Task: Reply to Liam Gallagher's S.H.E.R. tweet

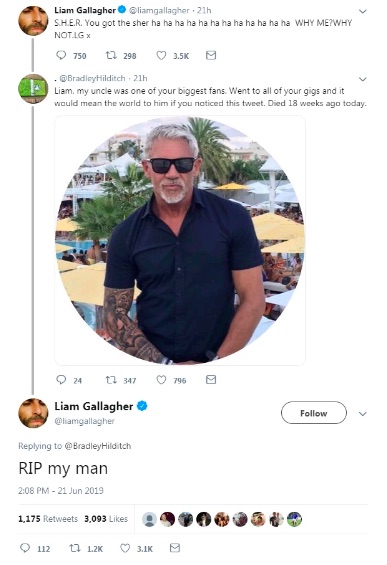Action: (61, 55)
